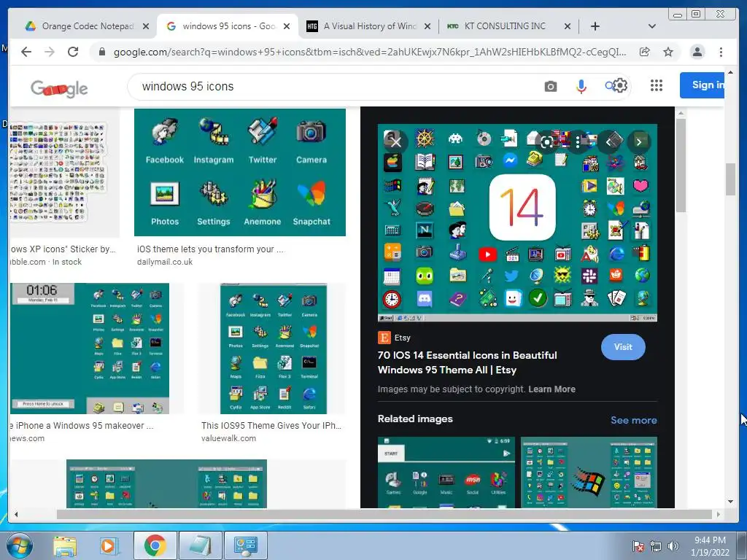Switch to A Visual History of Windows tab
The width and height of the screenshot is (747, 560).
(366, 26)
